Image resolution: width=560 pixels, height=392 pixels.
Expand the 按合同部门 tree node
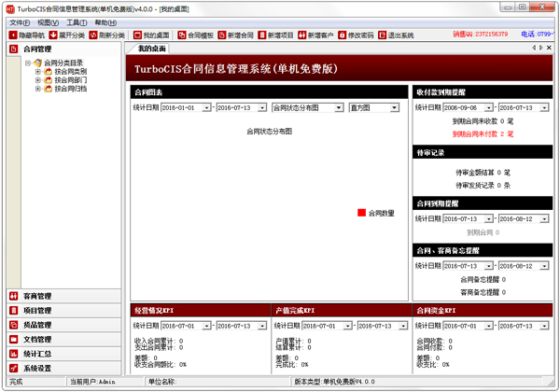pyautogui.click(x=38, y=80)
